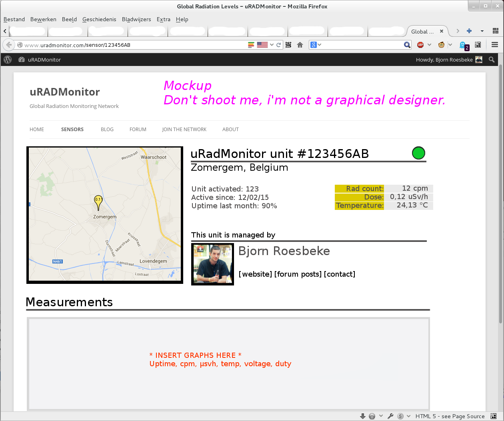Click the Greasemonkey monkey icon
Viewport: 504px width, 421px height.
coord(441,45)
